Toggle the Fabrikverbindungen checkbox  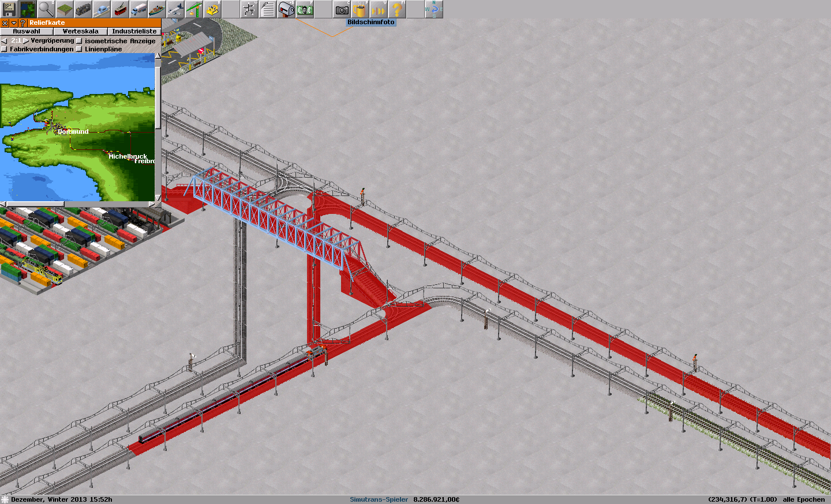[x=5, y=49]
